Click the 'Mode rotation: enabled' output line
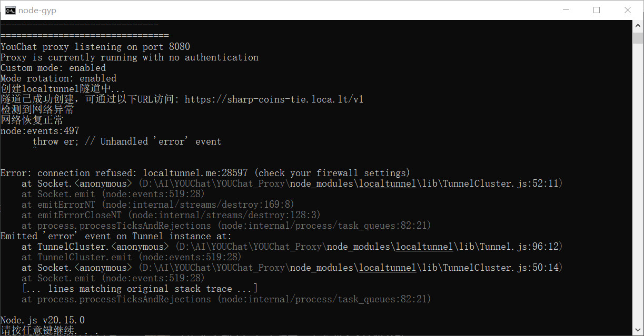 point(58,78)
